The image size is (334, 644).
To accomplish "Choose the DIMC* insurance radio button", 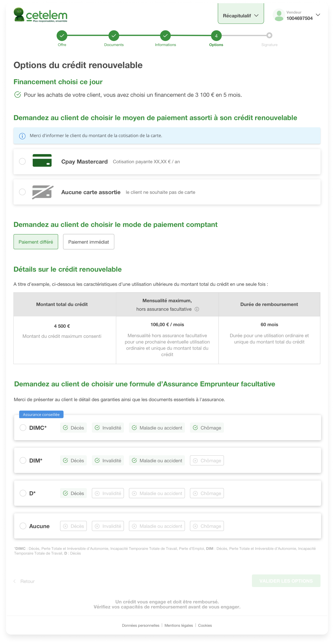I will coord(23,427).
